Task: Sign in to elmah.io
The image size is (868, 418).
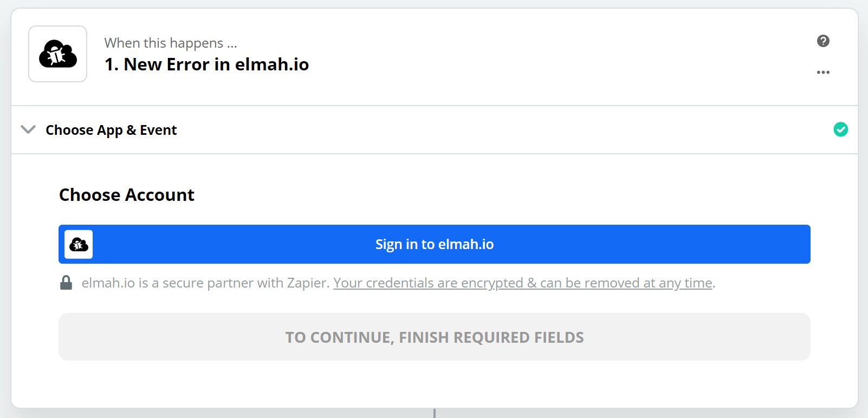Action: [x=435, y=244]
